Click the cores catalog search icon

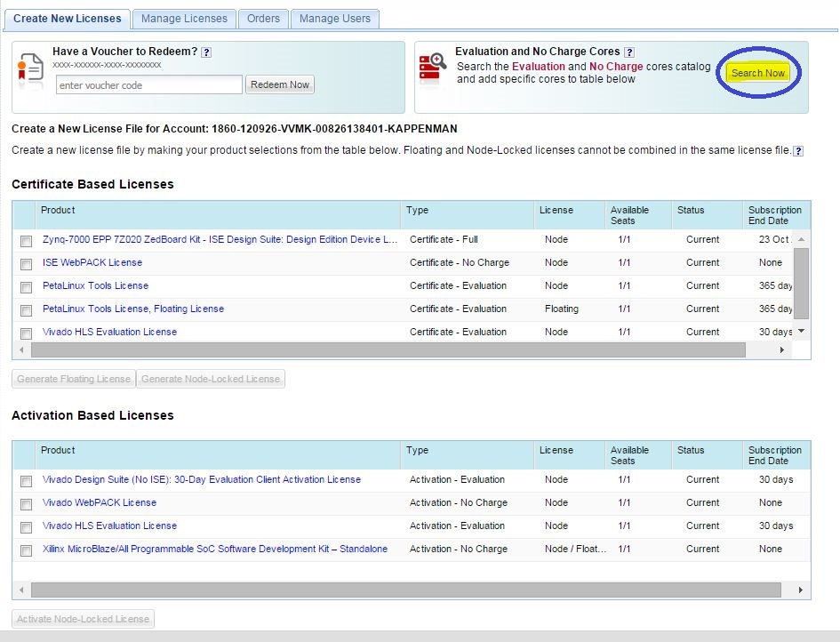(x=432, y=68)
